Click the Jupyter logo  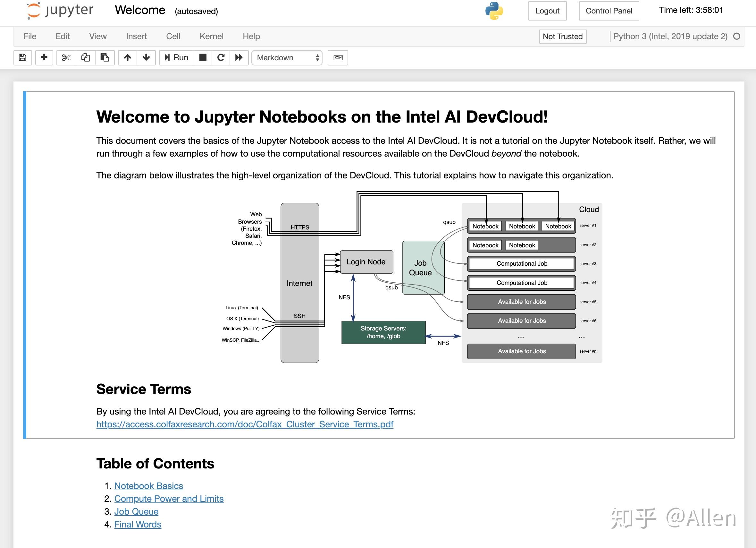pos(60,11)
